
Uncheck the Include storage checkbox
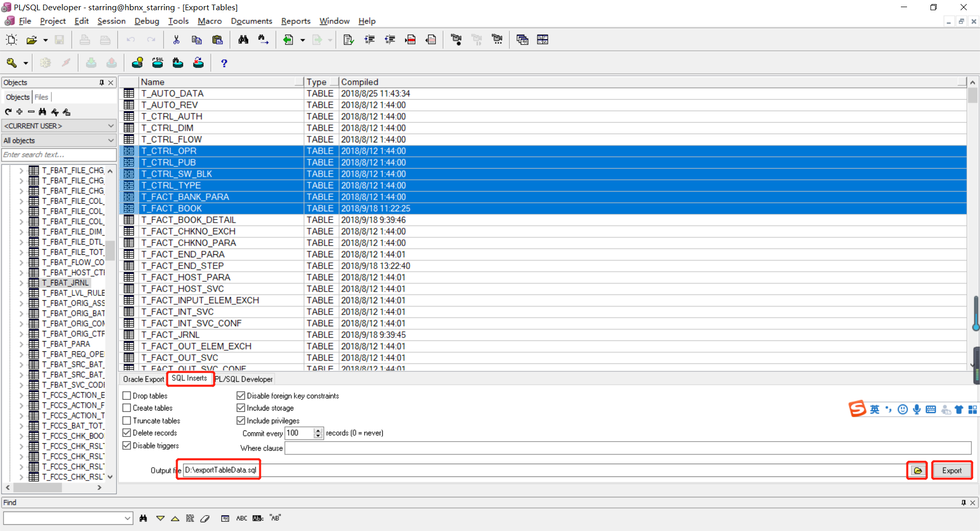point(241,408)
